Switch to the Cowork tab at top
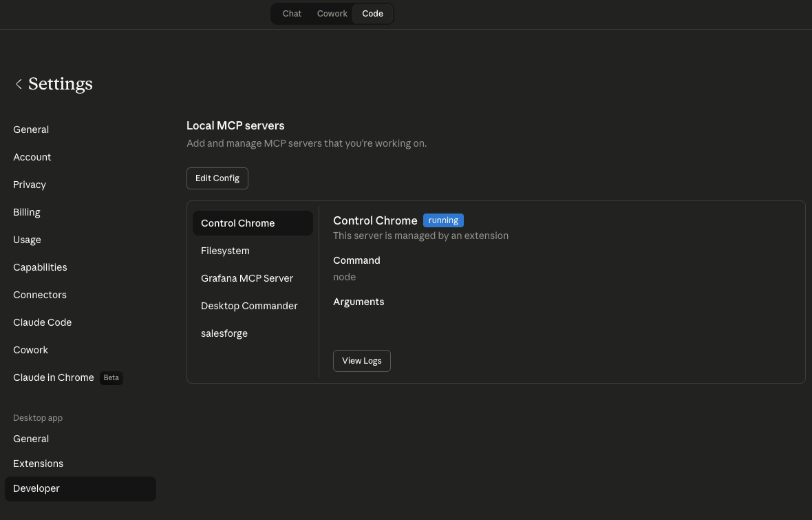 [x=332, y=14]
